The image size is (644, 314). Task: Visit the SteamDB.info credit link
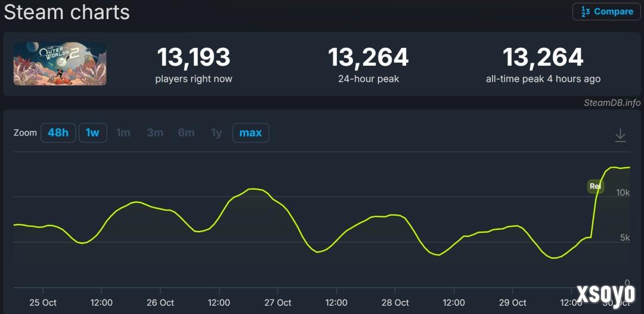(612, 103)
